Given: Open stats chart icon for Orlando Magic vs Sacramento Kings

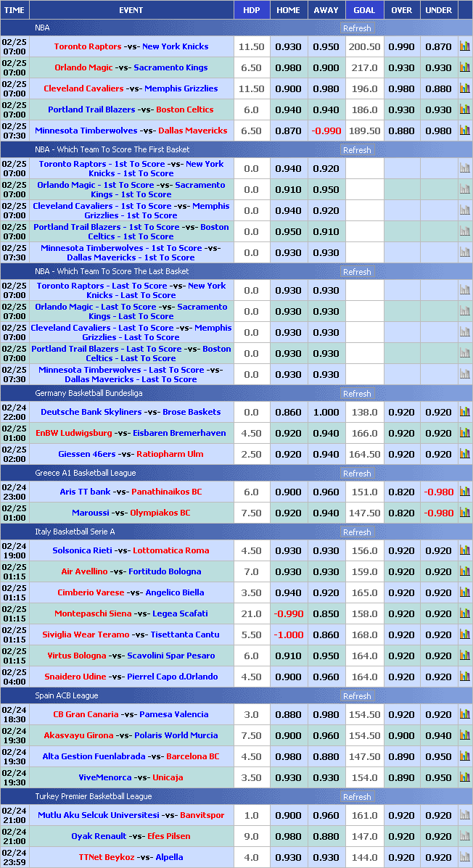Looking at the screenshot, I should [x=464, y=67].
